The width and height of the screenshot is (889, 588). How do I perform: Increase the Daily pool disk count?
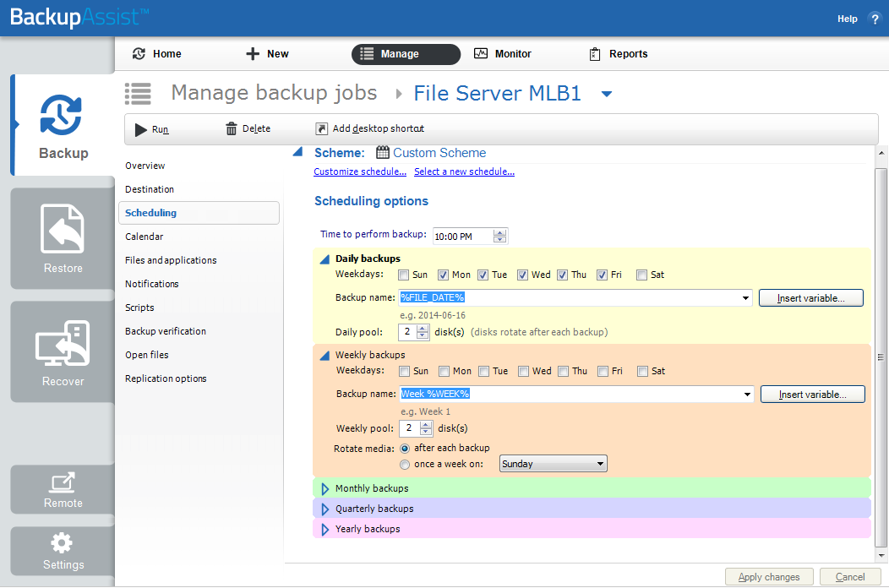[x=423, y=329]
